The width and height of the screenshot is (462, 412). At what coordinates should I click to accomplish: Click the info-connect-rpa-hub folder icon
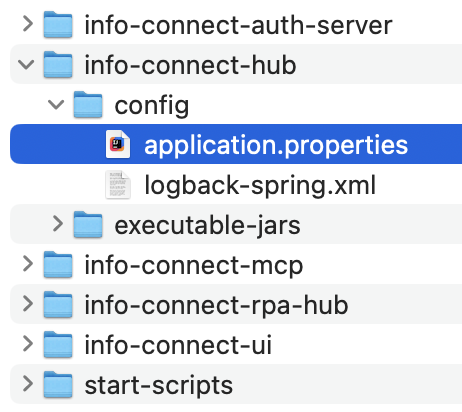click(58, 304)
